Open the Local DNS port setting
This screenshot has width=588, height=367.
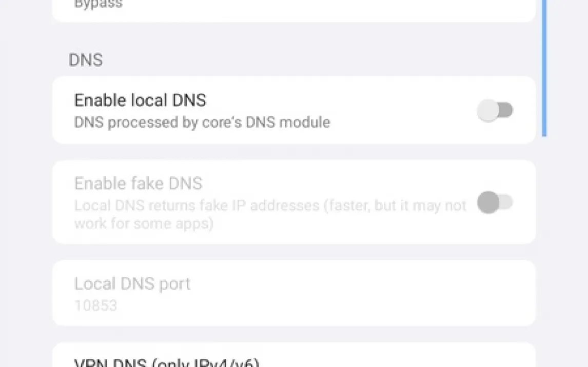tap(132, 284)
